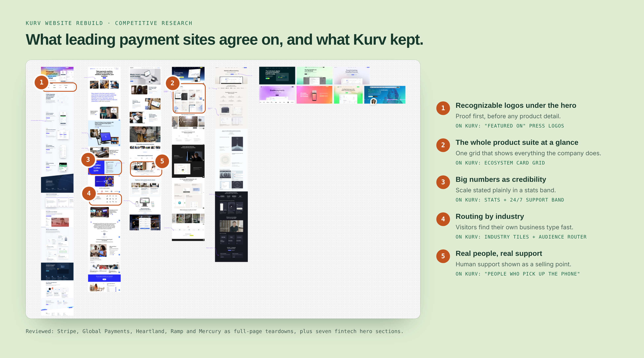This screenshot has height=358, width=644.
Task: Click the "Real people, real support" heading
Action: point(499,253)
